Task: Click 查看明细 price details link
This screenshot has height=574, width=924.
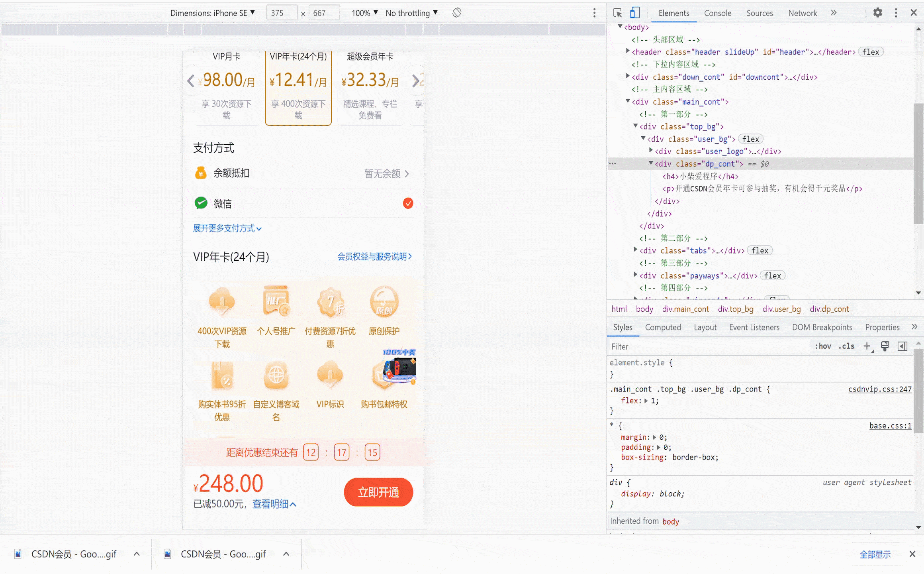Action: click(x=274, y=504)
